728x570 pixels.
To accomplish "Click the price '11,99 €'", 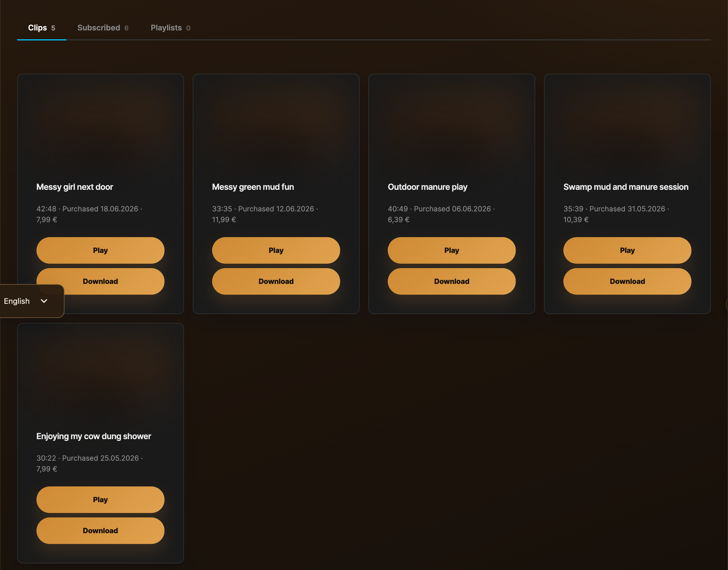I will click(x=224, y=220).
